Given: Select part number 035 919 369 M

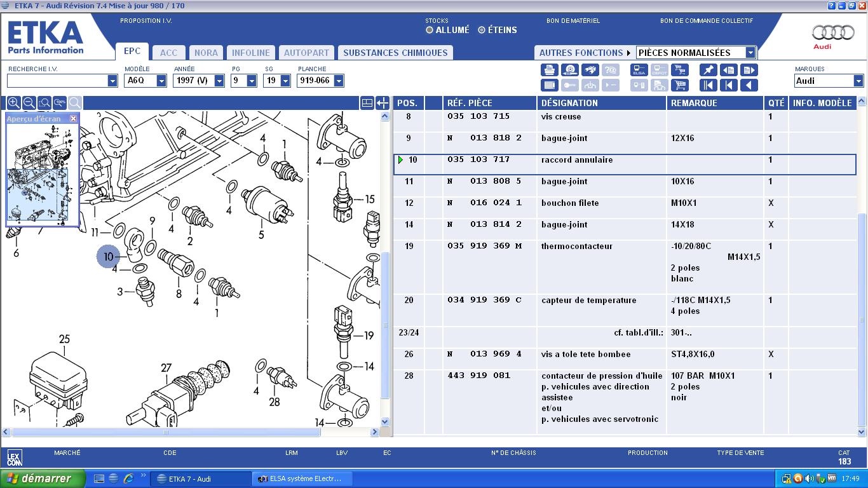Looking at the screenshot, I should click(x=484, y=246).
